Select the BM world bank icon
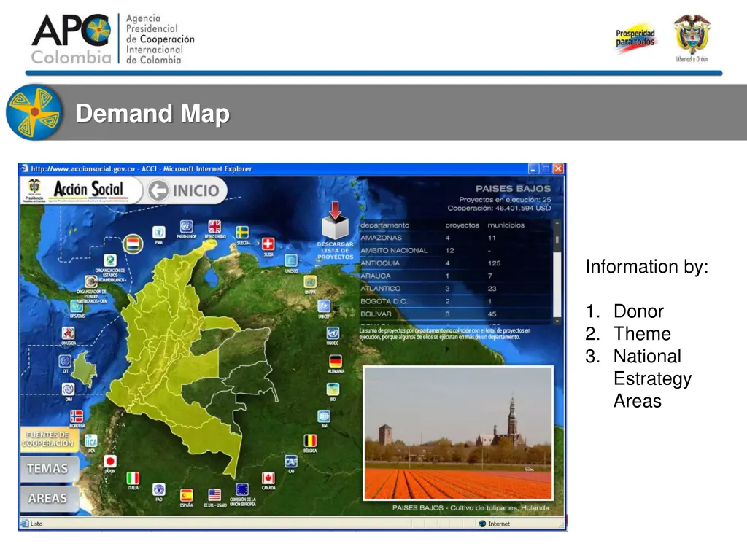Screen dimensions: 747x560 (x=324, y=416)
